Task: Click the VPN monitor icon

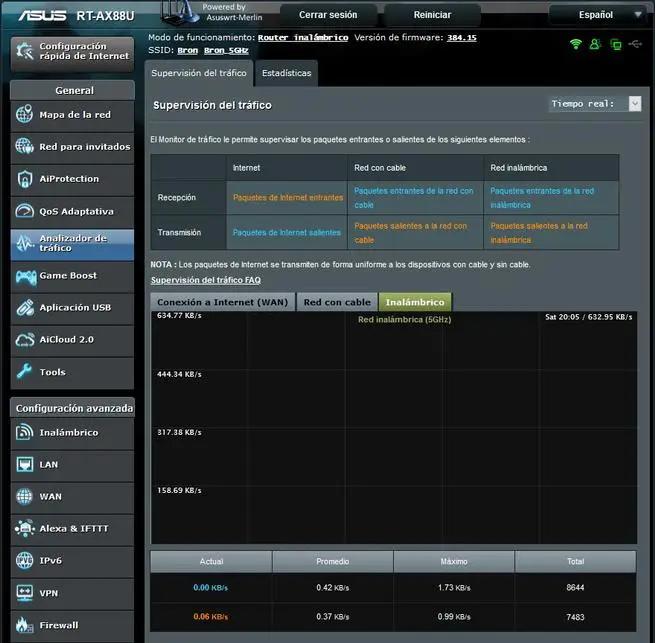Action: tap(24, 593)
